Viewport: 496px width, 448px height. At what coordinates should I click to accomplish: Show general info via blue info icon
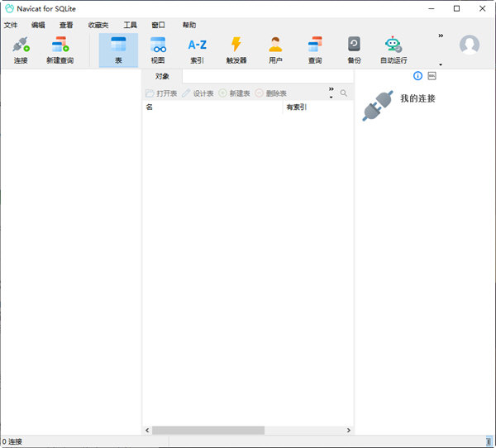pyautogui.click(x=417, y=76)
